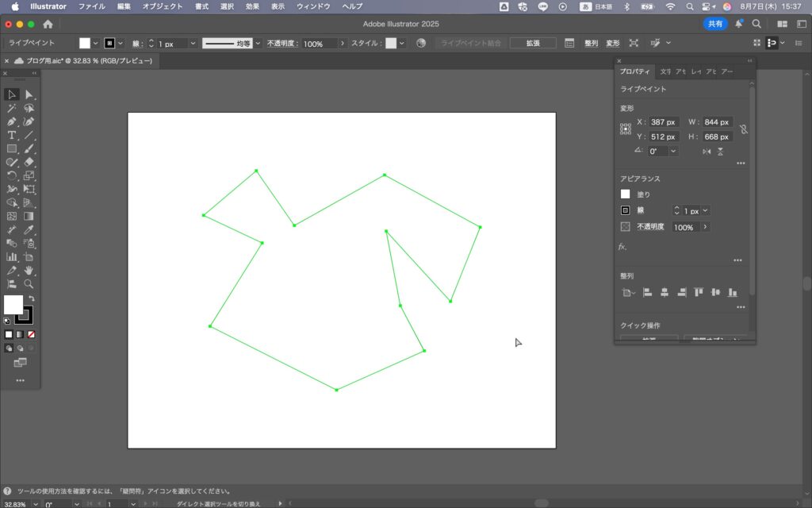This screenshot has width=812, height=508.
Task: Pick the Magic Wand tool
Action: pos(12,108)
